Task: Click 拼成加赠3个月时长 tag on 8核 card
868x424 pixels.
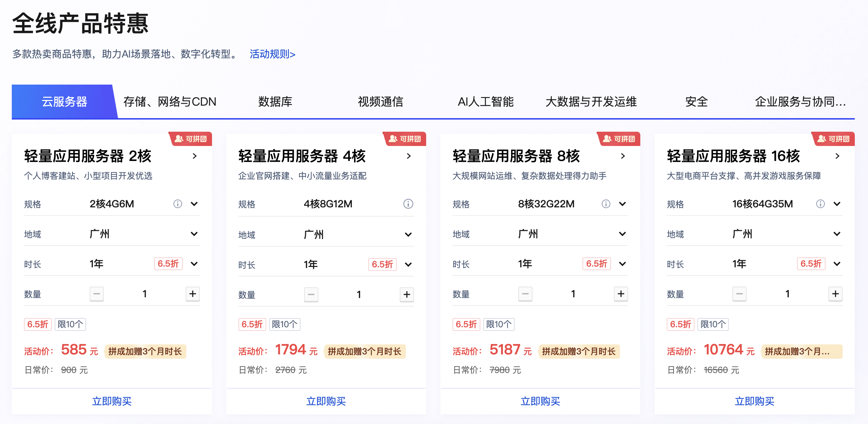Action: click(579, 352)
